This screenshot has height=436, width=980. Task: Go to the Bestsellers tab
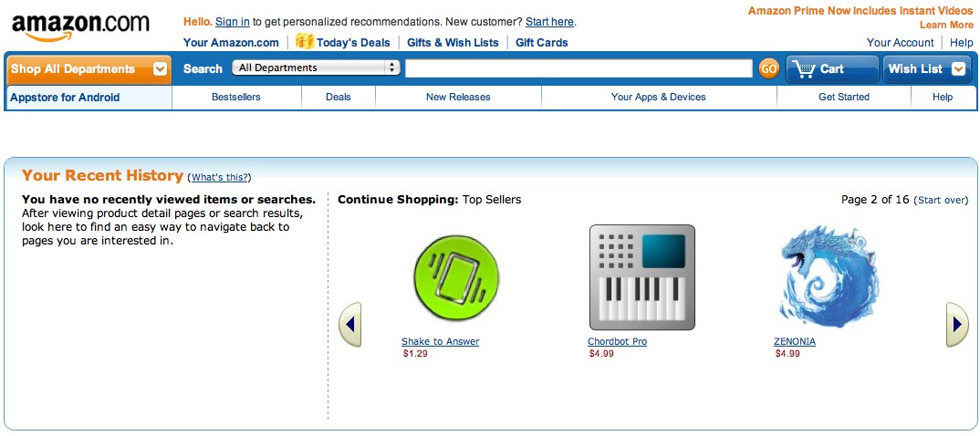(236, 97)
